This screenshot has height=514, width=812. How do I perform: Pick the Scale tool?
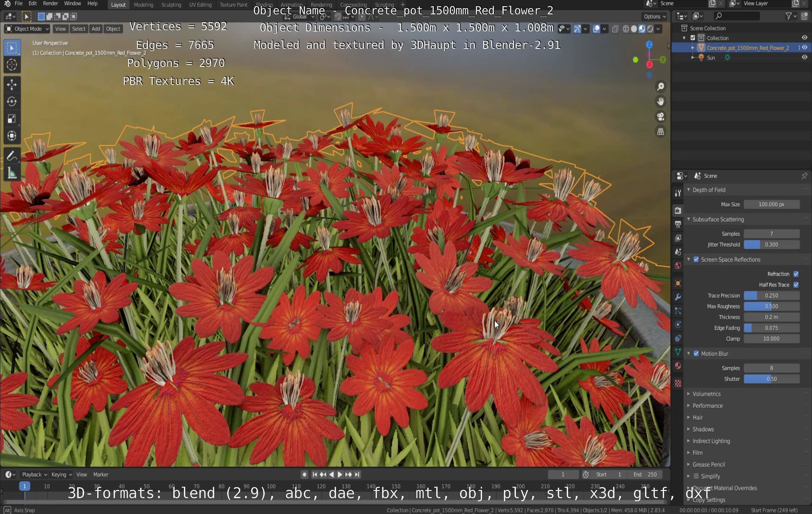point(12,119)
